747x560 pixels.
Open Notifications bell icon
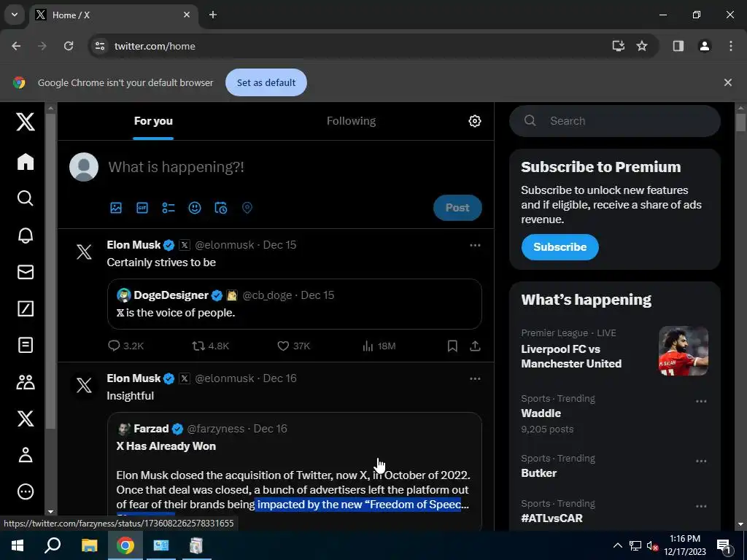(x=26, y=236)
